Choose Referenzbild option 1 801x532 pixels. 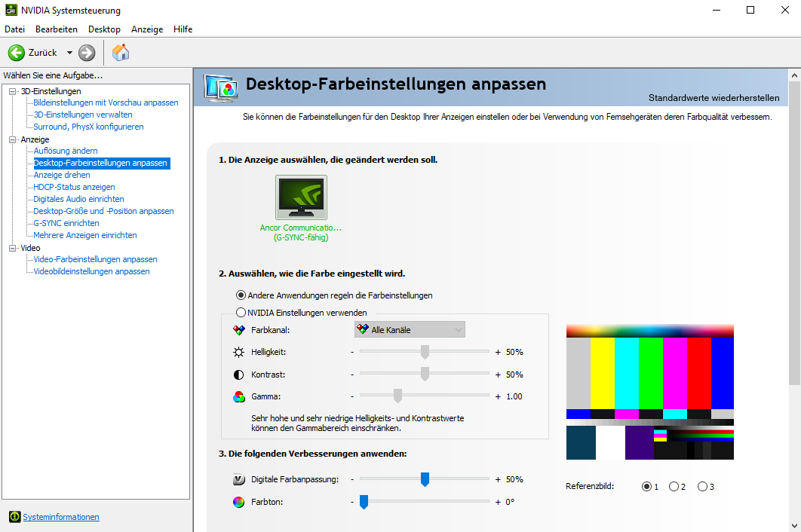coord(646,487)
